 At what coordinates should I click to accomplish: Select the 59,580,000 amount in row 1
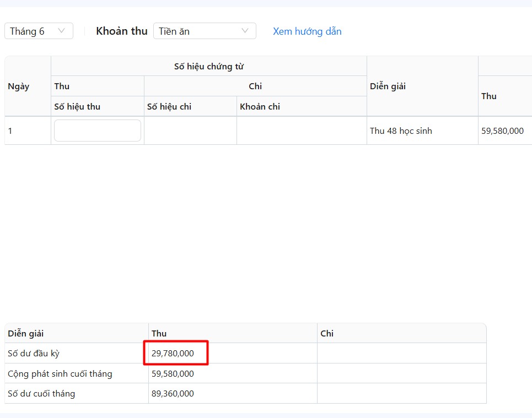[x=502, y=131]
